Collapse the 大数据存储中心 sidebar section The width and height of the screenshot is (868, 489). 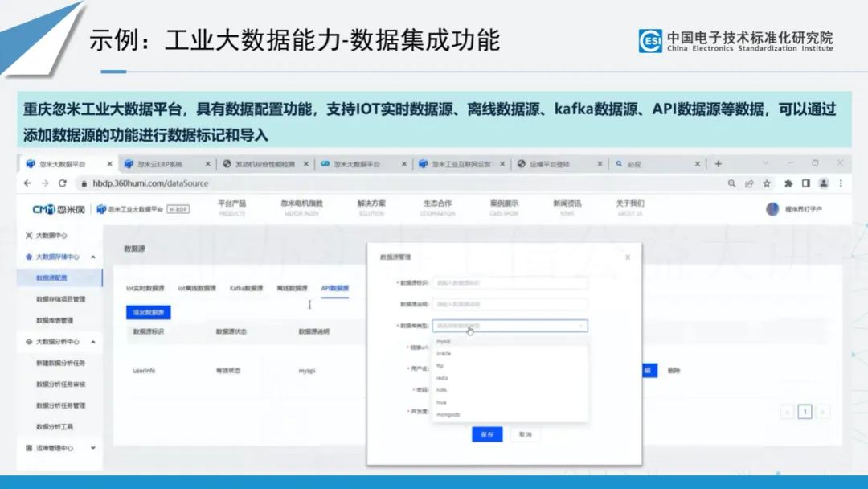pyautogui.click(x=93, y=257)
